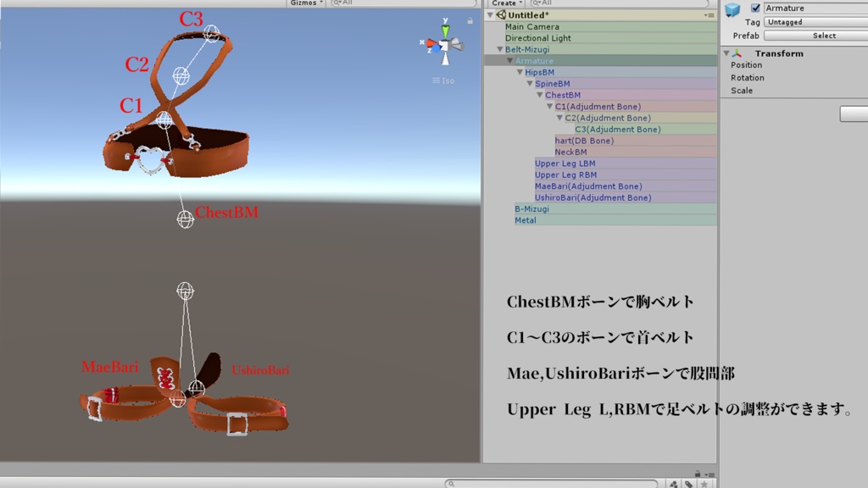Open the Create dropdown in Hierarchy
Image resolution: width=868 pixels, height=488 pixels.
click(507, 3)
